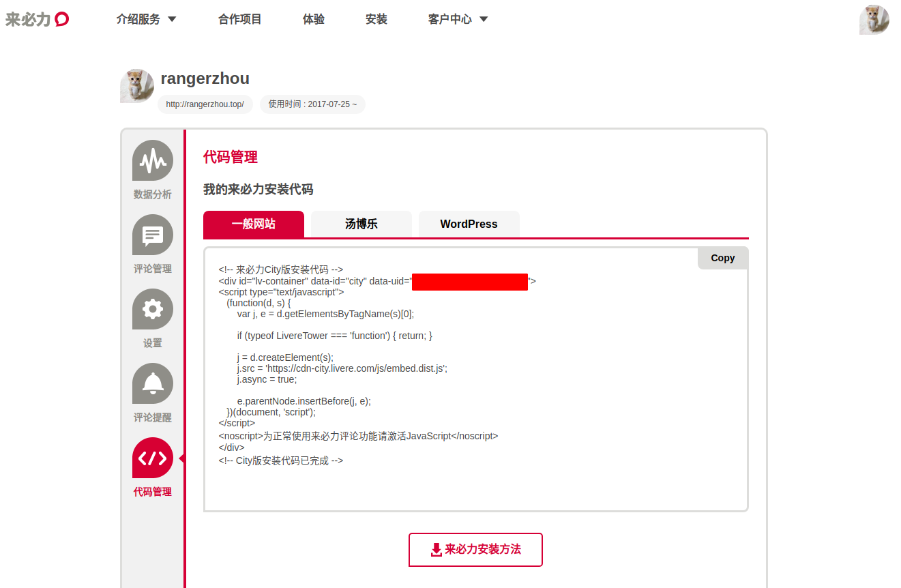Open the 评论提醒 bell icon
901x588 pixels.
click(153, 383)
